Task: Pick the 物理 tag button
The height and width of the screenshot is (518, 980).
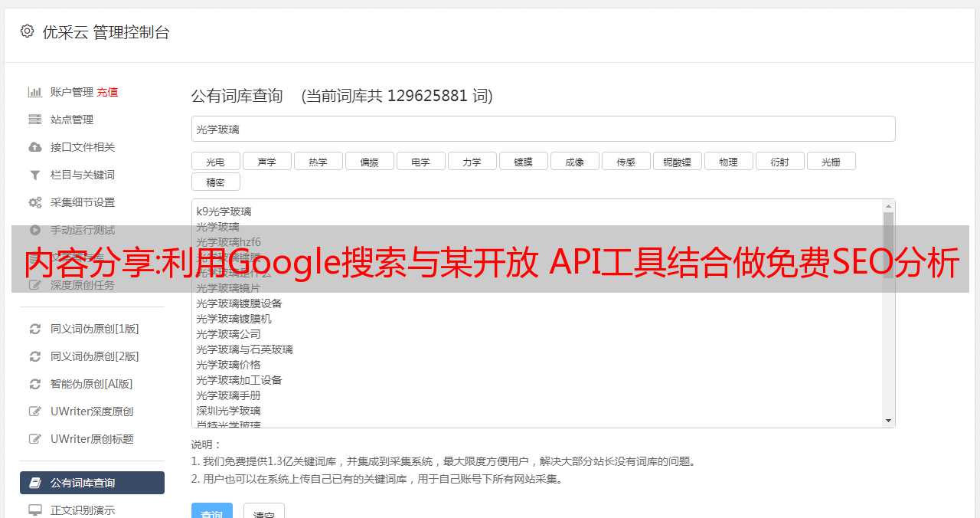Action: (x=728, y=161)
